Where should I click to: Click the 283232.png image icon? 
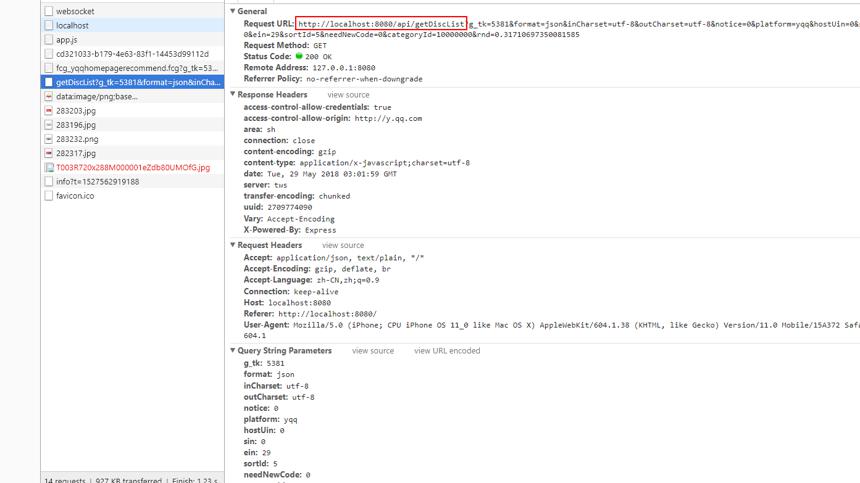tap(49, 139)
